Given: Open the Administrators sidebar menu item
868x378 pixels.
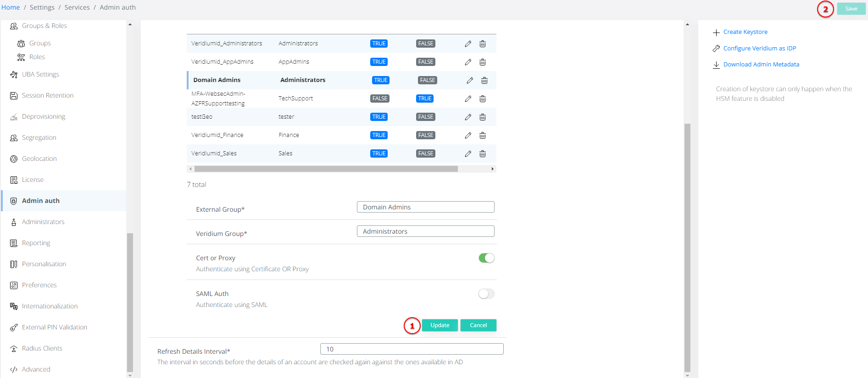Looking at the screenshot, I should tap(43, 222).
